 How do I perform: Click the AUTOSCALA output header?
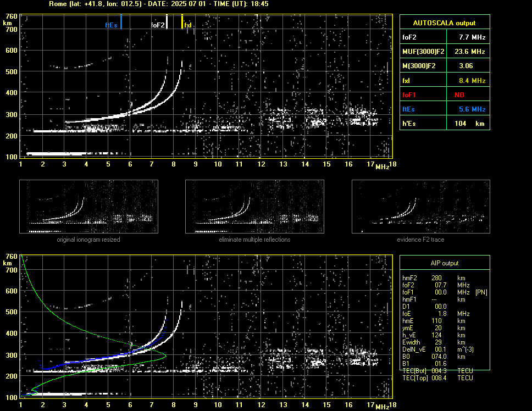pyautogui.click(x=445, y=23)
